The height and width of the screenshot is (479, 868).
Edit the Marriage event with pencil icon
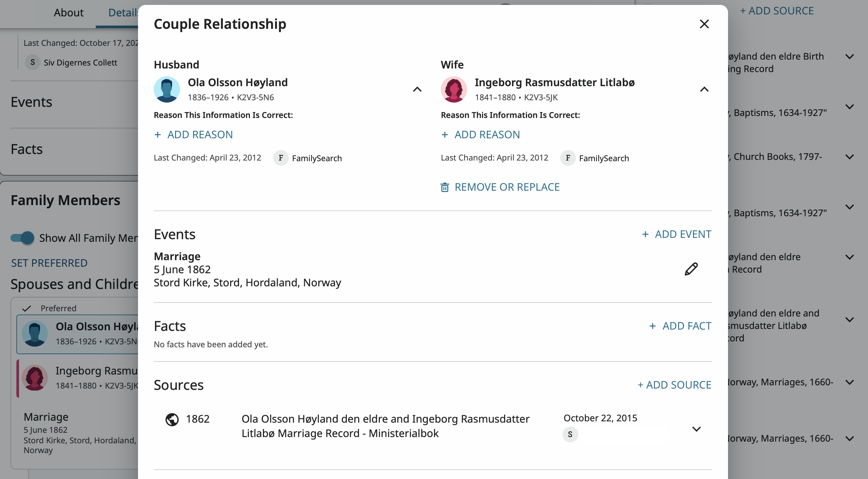(x=691, y=269)
